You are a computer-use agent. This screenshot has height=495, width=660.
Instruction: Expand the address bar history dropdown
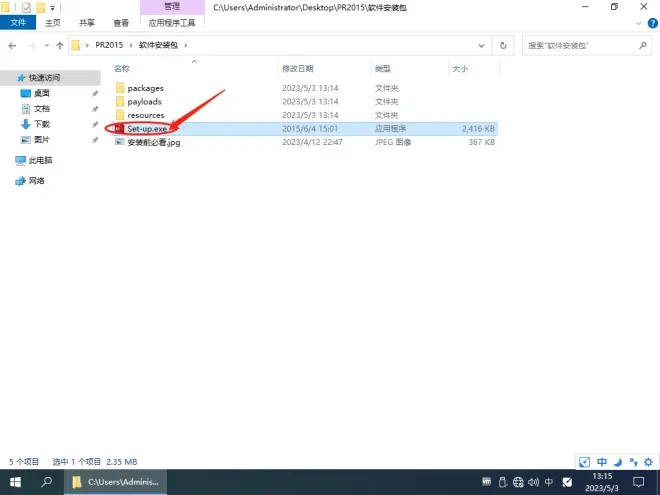pos(485,45)
